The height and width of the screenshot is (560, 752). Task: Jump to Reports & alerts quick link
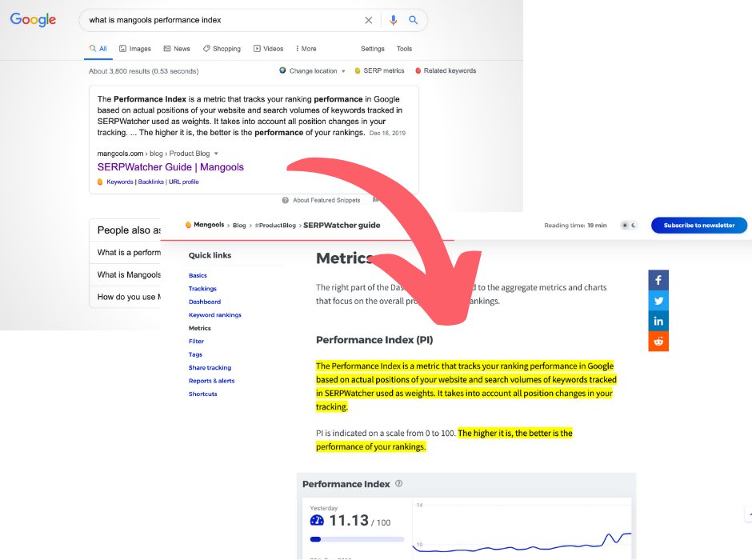coord(211,381)
